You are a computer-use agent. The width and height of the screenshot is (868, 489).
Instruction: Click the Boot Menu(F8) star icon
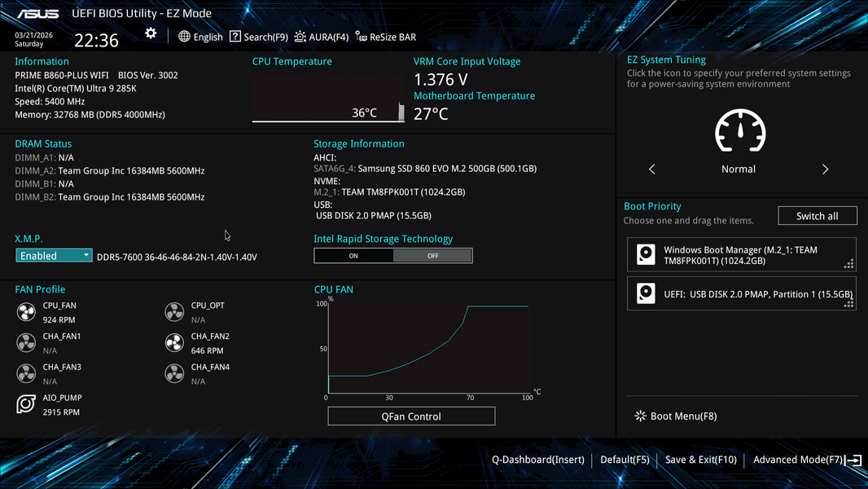[641, 416]
